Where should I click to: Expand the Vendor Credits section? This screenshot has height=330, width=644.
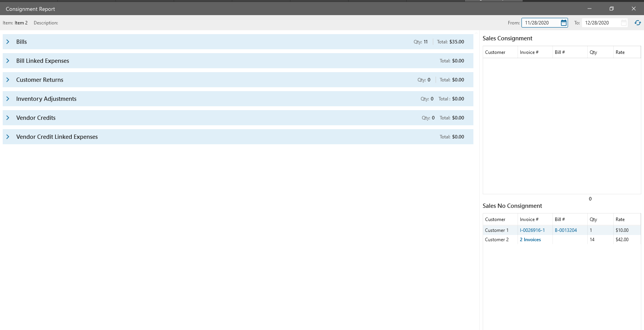[x=8, y=118]
